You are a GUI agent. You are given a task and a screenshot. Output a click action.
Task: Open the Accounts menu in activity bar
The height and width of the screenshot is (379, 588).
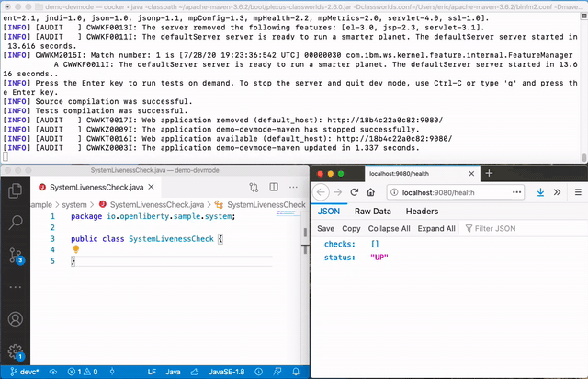pos(15,319)
